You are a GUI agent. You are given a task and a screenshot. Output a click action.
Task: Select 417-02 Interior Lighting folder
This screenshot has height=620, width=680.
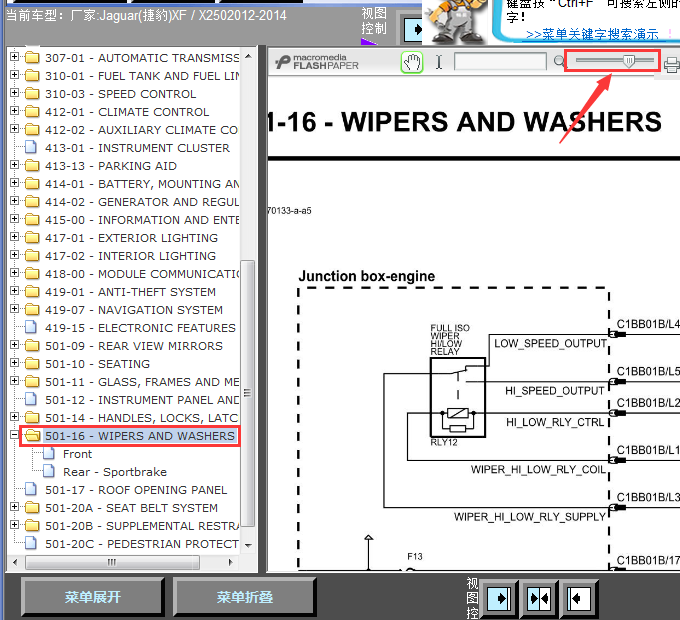pos(131,256)
